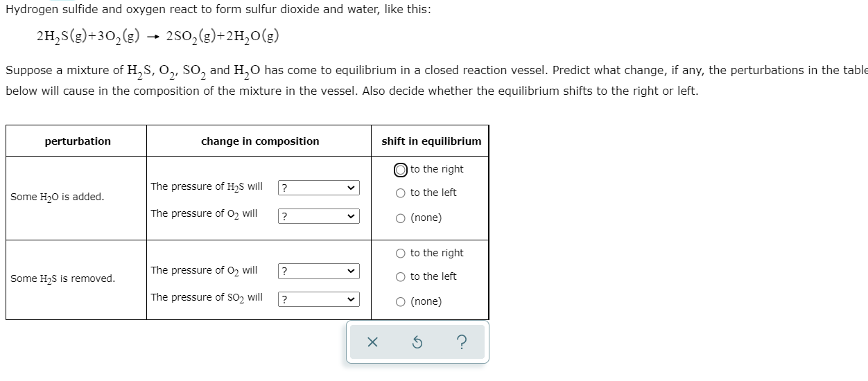868x381 pixels.
Task: Select 'to the right' for H2S removed
Action: (401, 254)
